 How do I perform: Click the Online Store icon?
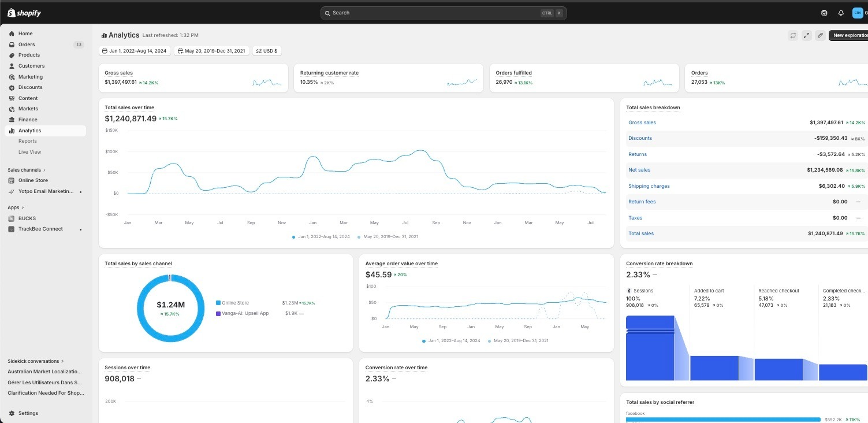[x=12, y=180]
